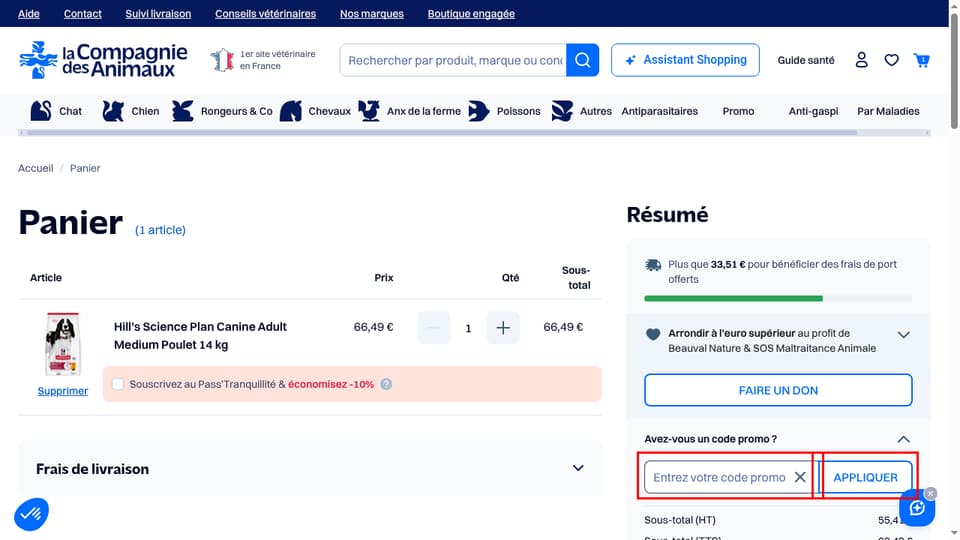The width and height of the screenshot is (960, 540).
Task: Open Nos marques link
Action: click(372, 13)
